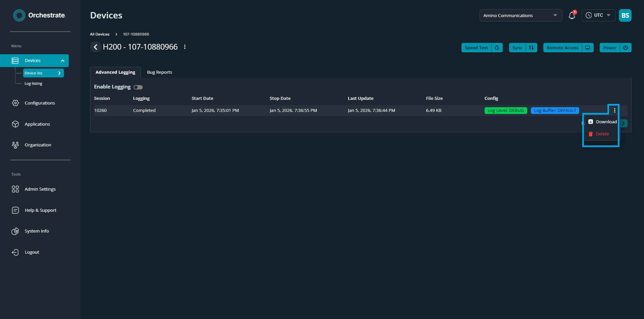Image resolution: width=644 pixels, height=319 pixels.
Task: Click the BS user avatar
Action: (625, 15)
